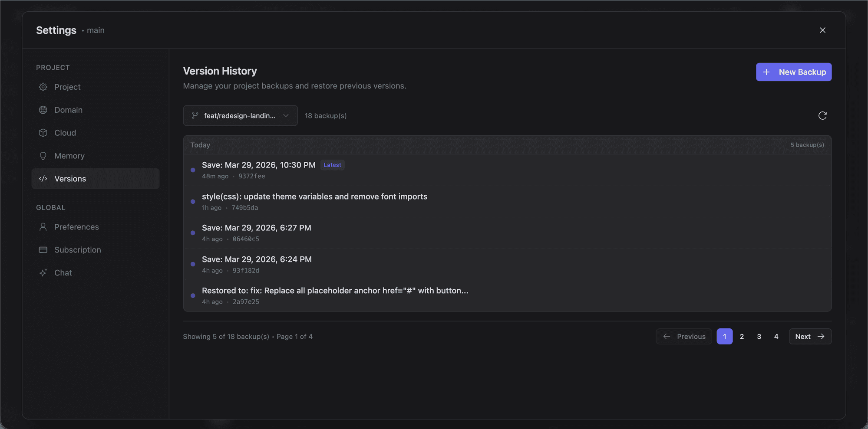Click the bullet dot beside backup 2a97e25
The height and width of the screenshot is (429, 868).
point(193,296)
